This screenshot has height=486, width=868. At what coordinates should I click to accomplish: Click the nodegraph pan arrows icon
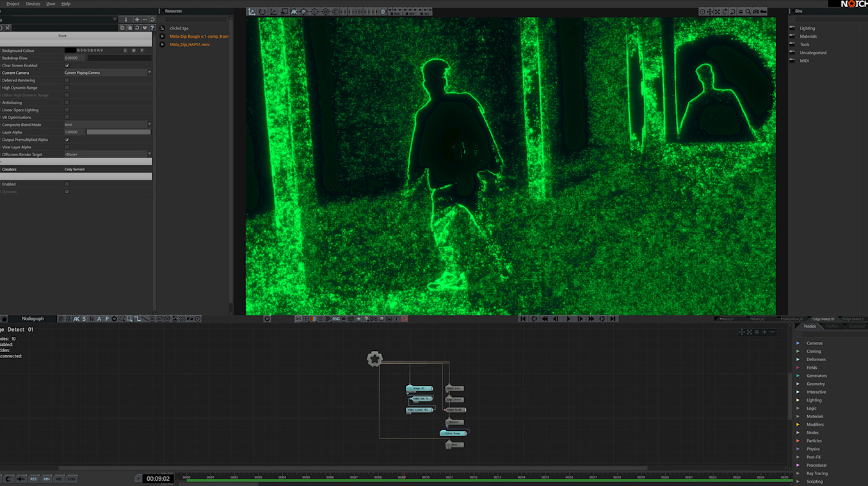click(x=742, y=332)
